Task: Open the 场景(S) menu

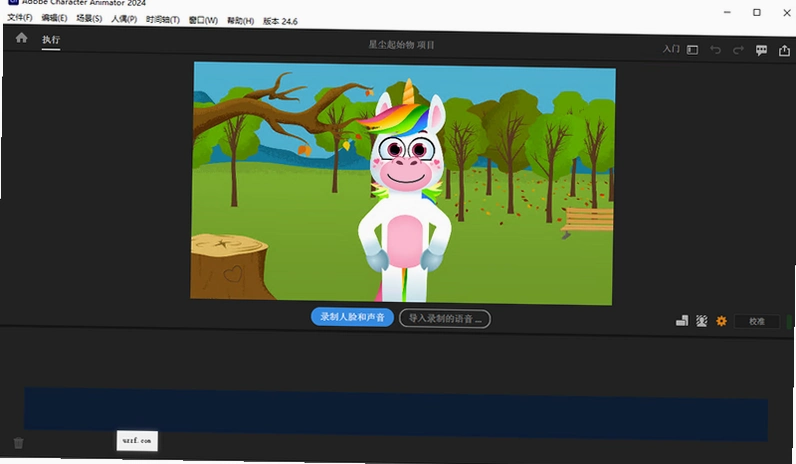Action: tap(89, 18)
